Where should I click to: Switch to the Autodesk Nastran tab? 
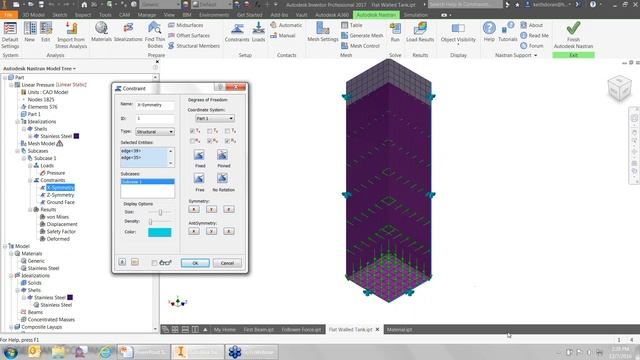coord(376,15)
